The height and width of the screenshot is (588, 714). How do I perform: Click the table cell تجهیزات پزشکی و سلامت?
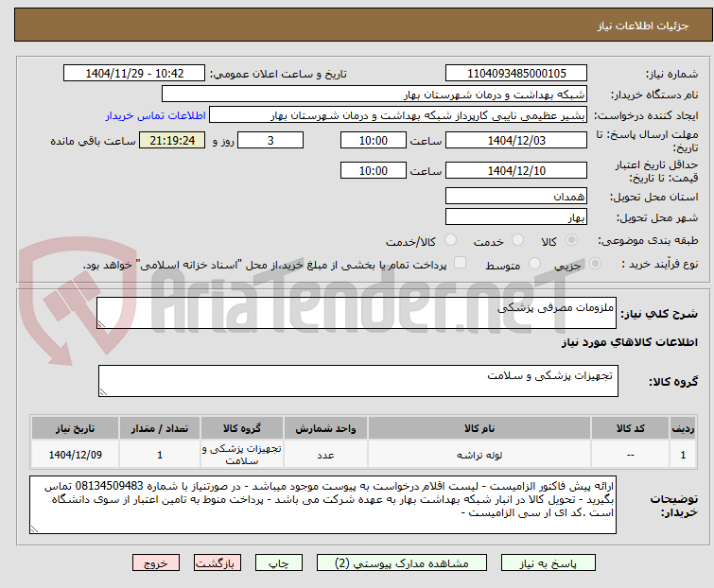tap(242, 455)
